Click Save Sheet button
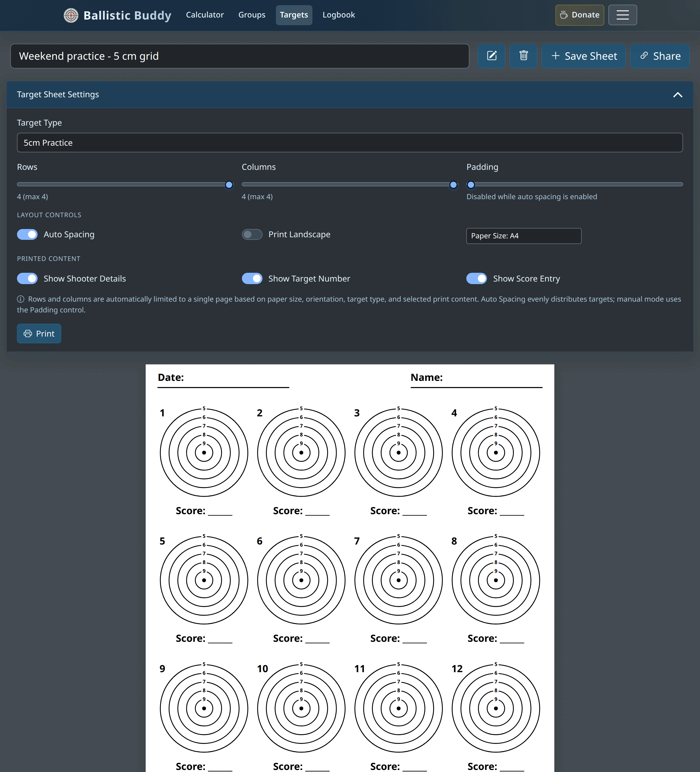 [584, 56]
